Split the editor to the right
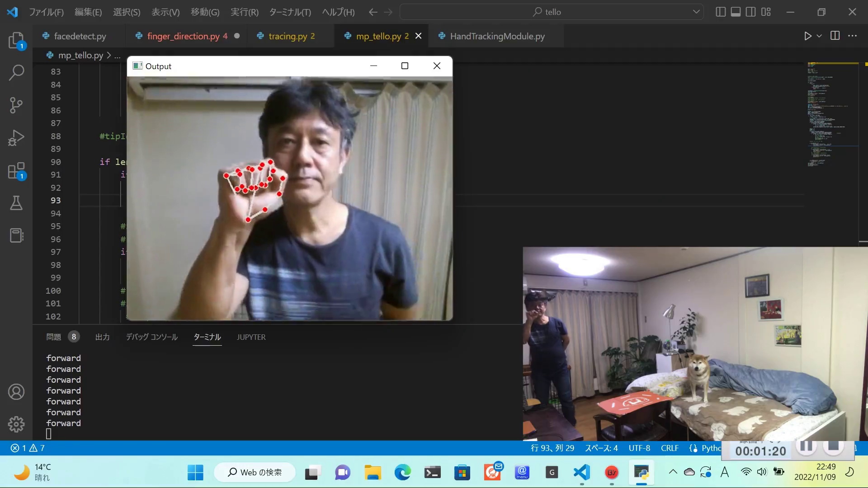The width and height of the screenshot is (868, 488). [835, 36]
